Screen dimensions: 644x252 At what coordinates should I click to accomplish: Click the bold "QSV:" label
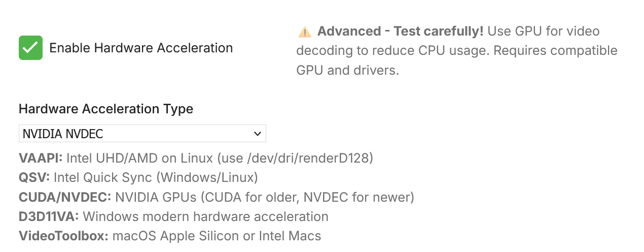tap(34, 177)
